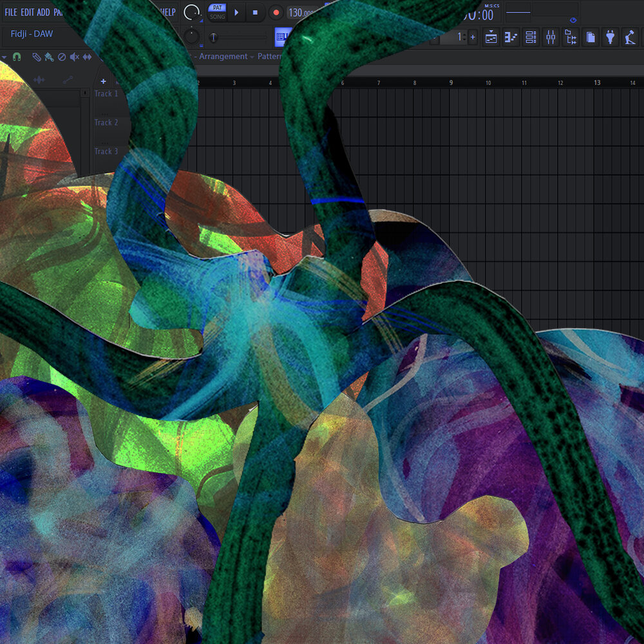Switch playback mode to SONG
644x644 pixels.
[x=217, y=17]
